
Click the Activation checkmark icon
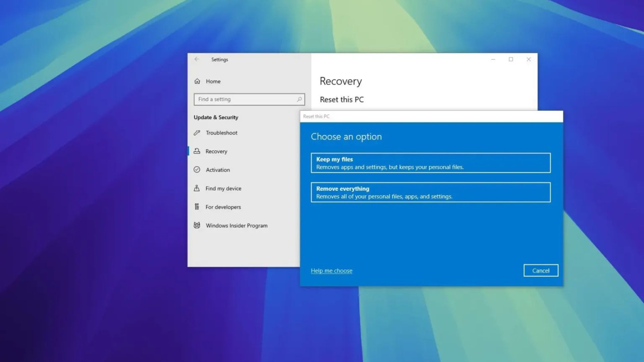point(198,170)
